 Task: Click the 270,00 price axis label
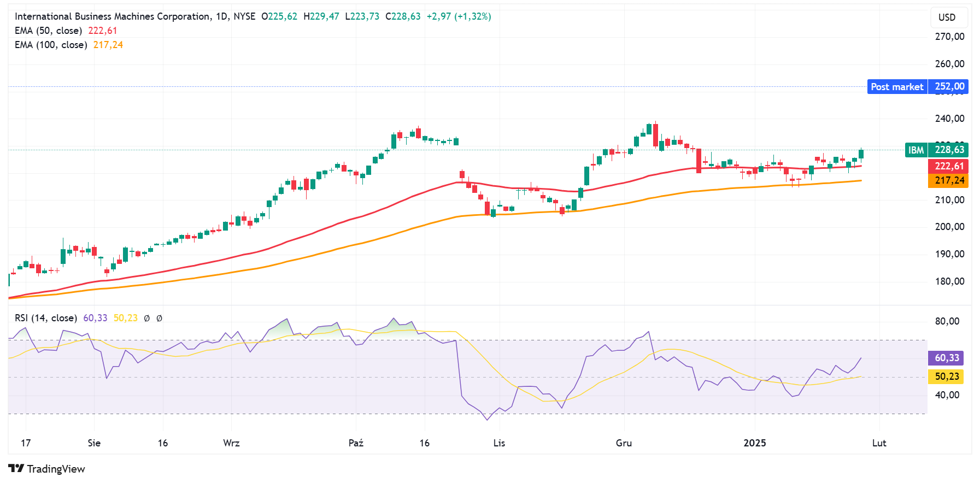coord(949,37)
